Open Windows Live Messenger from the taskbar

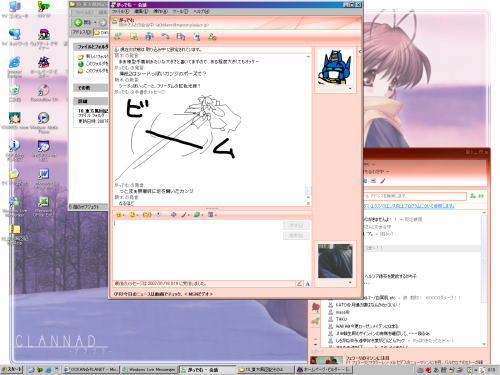(149, 370)
